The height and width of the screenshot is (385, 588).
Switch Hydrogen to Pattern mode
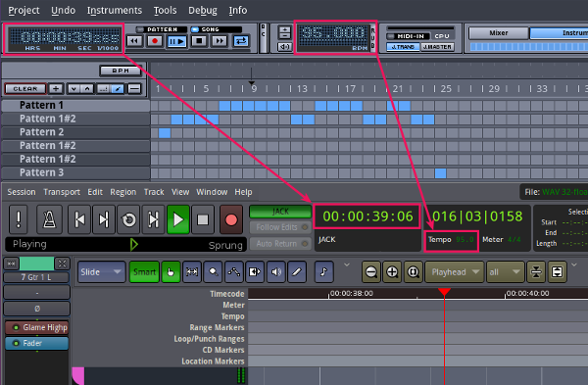pos(162,29)
